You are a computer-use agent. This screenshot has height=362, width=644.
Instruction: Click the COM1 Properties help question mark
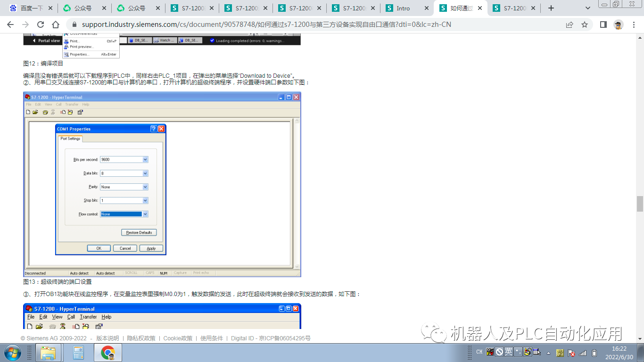click(x=154, y=129)
